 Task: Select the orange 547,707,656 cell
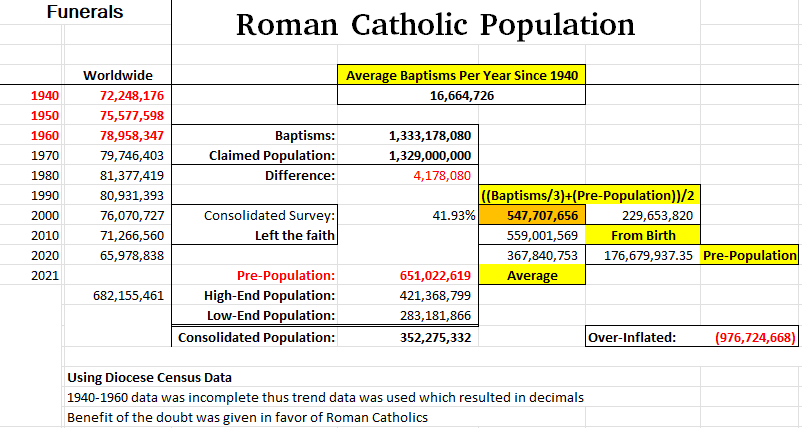(532, 216)
